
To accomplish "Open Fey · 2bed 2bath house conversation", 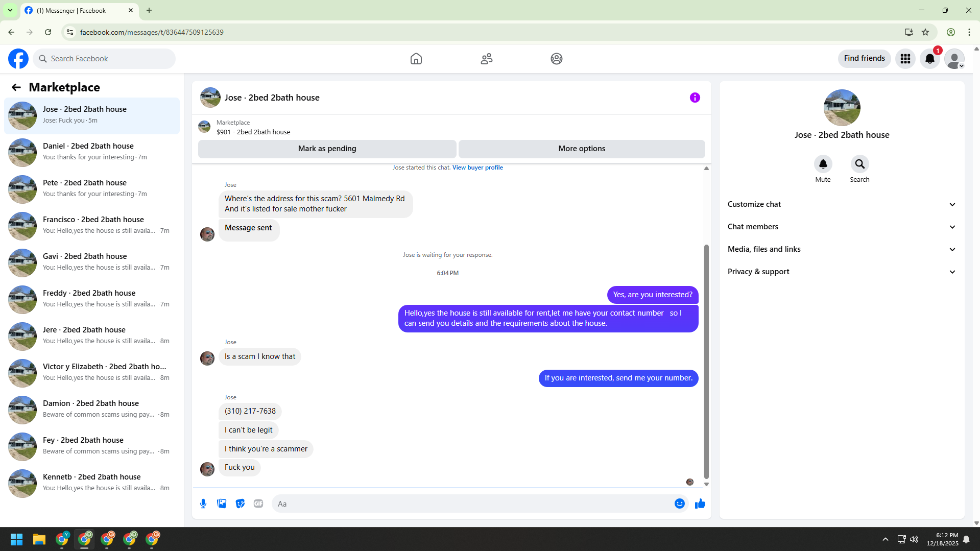I will (92, 447).
